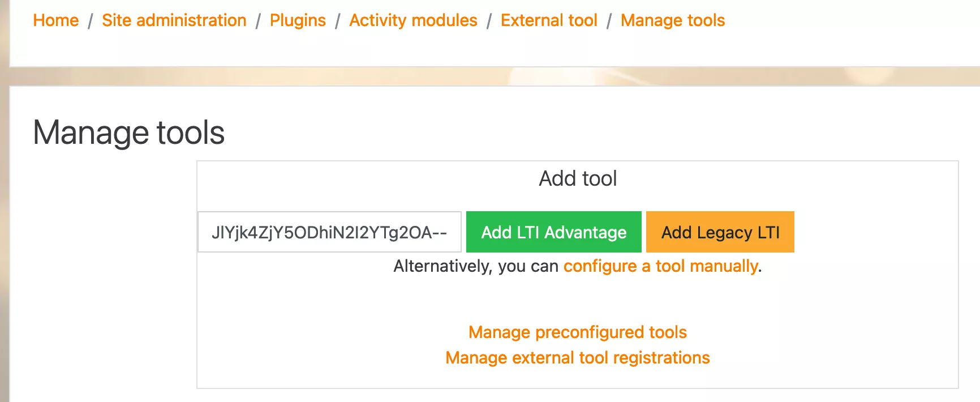Go to Home breadcrumb link

click(x=55, y=20)
